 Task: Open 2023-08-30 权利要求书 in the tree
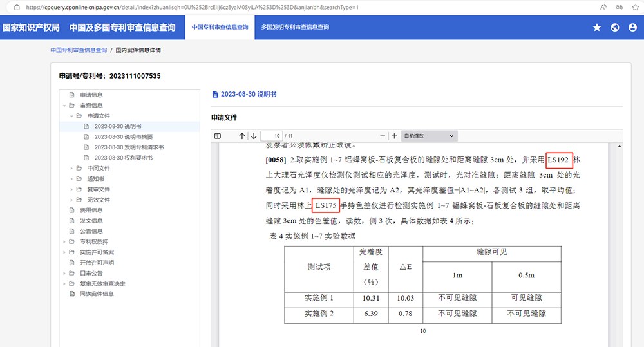(124, 158)
